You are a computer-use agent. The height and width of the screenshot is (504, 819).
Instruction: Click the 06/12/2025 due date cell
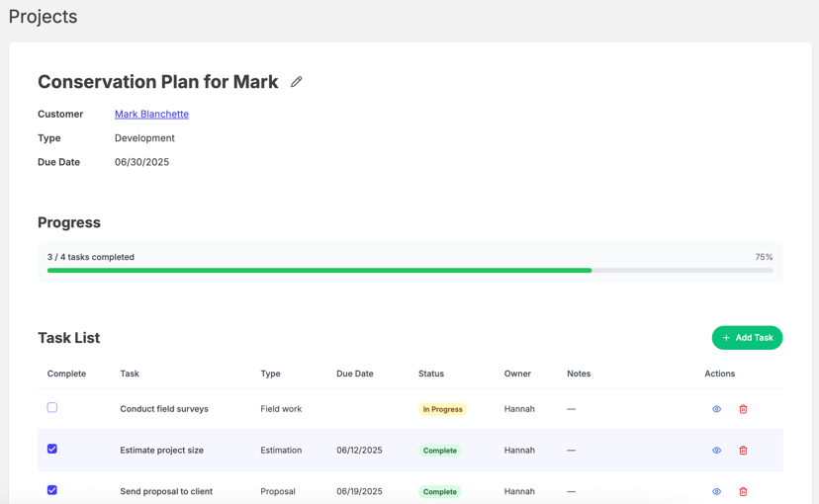pos(359,451)
